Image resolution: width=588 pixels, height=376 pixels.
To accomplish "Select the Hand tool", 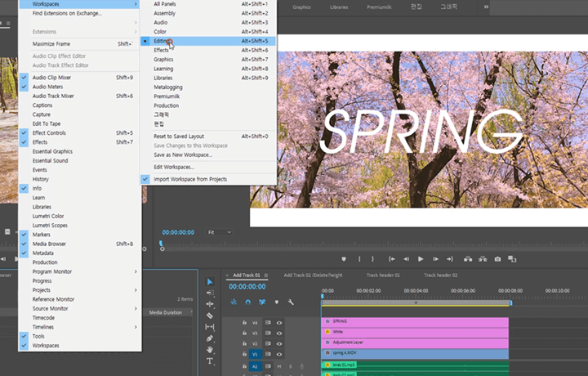I will (210, 350).
